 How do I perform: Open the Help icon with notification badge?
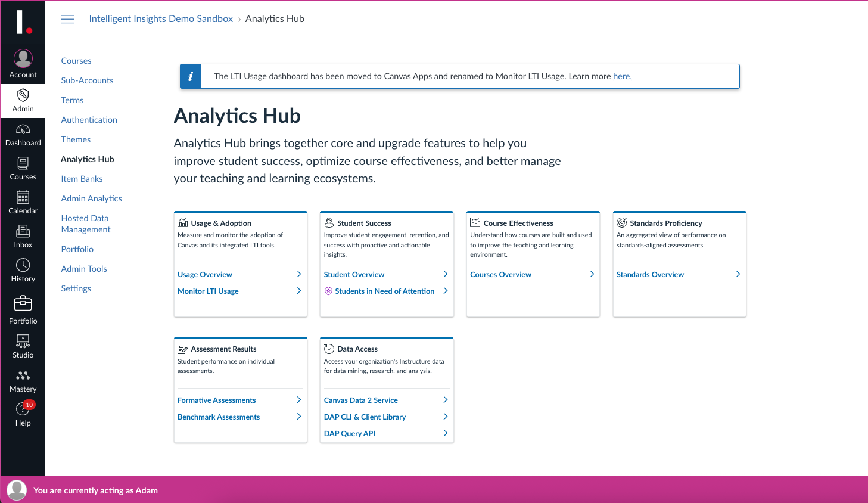click(x=23, y=409)
